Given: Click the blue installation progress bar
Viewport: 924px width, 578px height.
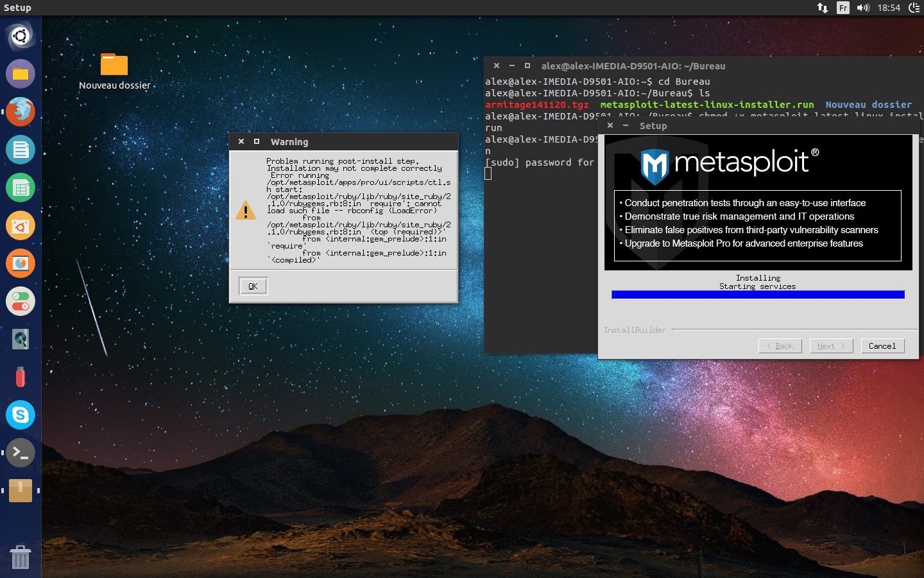Looking at the screenshot, I should (x=758, y=295).
